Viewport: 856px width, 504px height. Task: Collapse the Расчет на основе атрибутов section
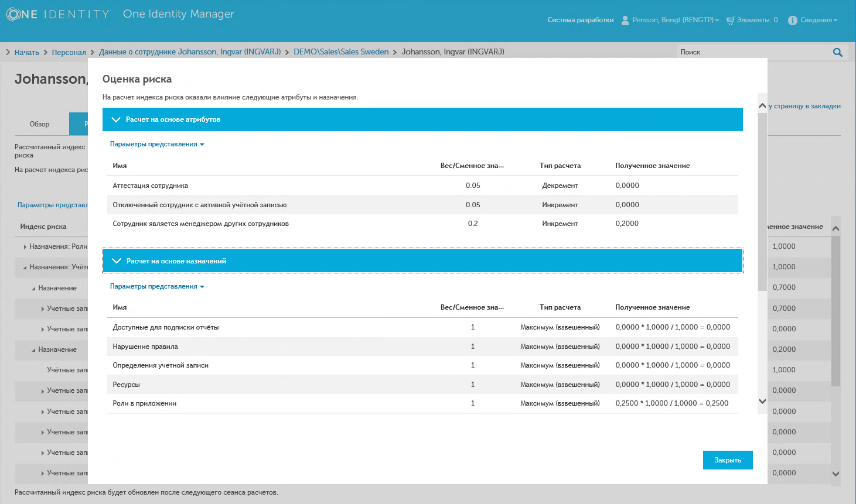[116, 119]
